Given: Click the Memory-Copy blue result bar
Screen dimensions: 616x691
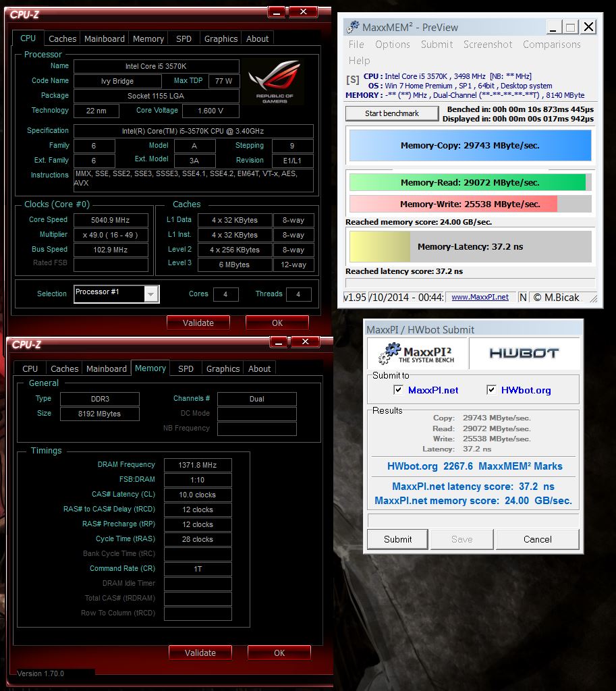Looking at the screenshot, I should click(x=470, y=146).
